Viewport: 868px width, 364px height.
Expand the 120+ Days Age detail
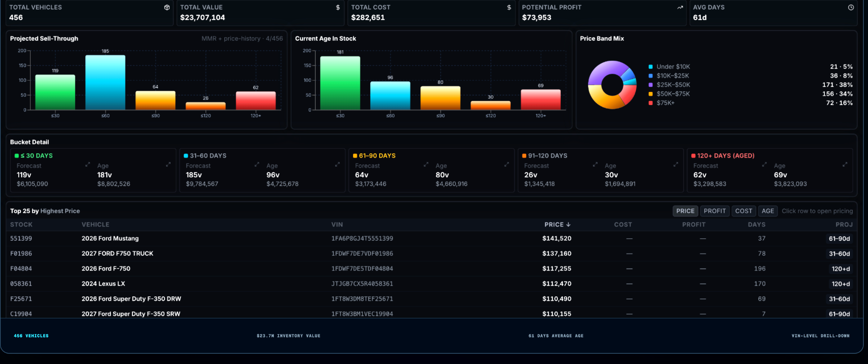pos(845,164)
